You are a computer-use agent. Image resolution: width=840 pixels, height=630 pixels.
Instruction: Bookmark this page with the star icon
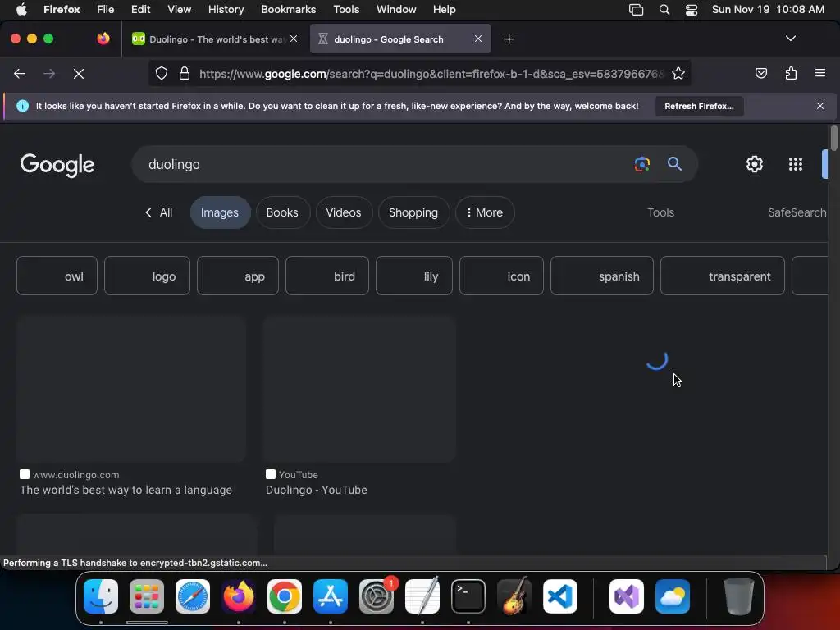click(x=678, y=73)
